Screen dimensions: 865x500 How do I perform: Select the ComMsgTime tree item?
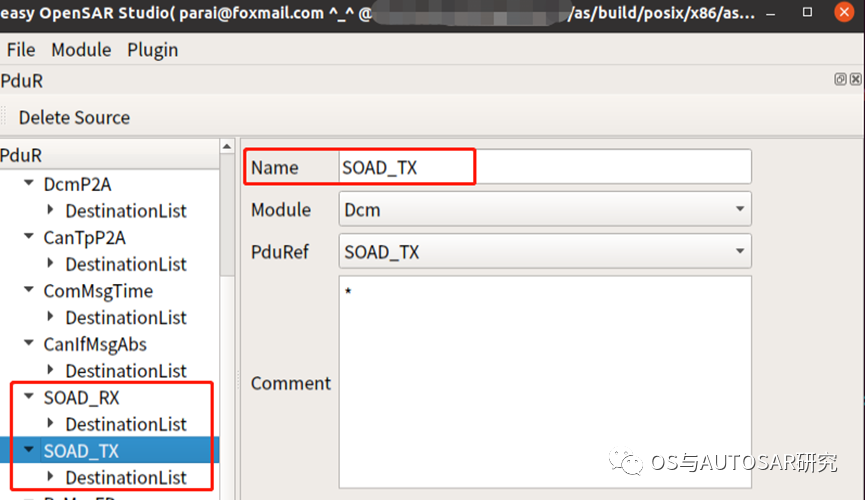coord(98,291)
